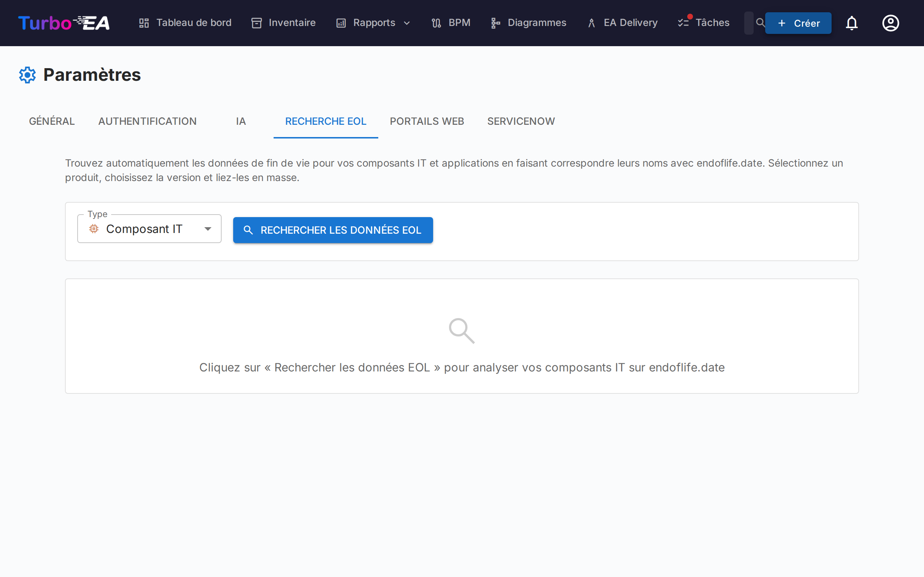Switch to the Authentification tab
The image size is (924, 577).
click(x=147, y=122)
